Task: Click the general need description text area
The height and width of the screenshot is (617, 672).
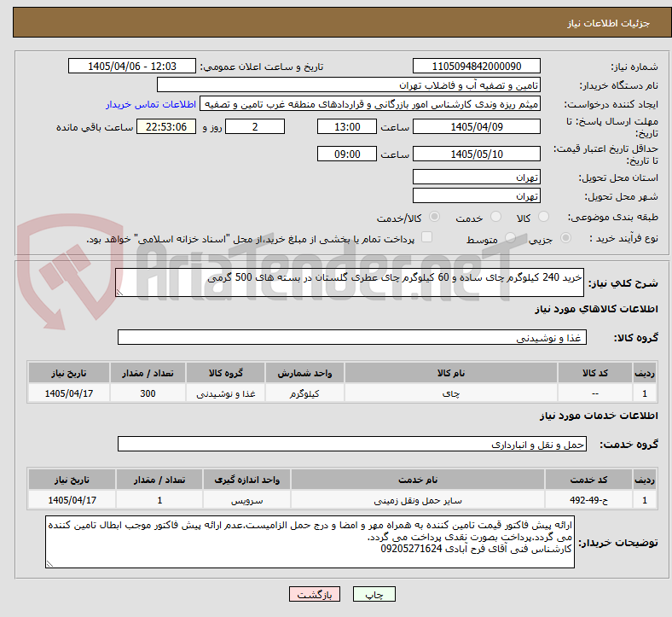Action: coord(350,282)
